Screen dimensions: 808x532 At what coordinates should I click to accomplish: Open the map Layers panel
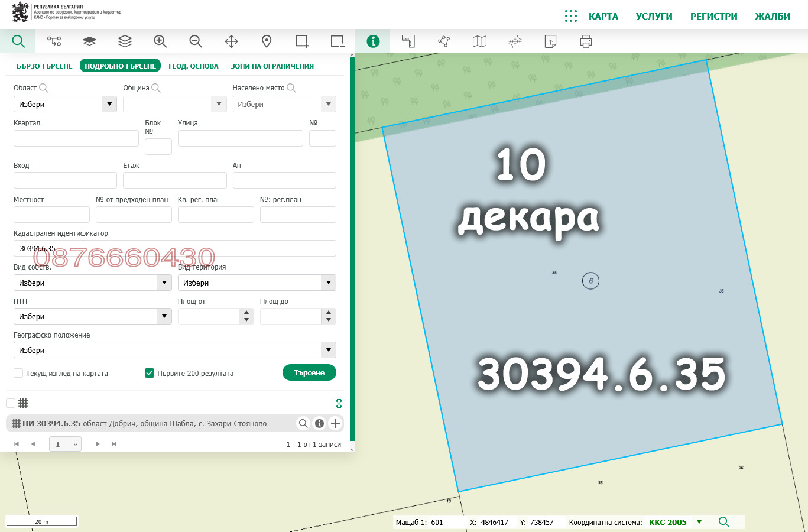pyautogui.click(x=124, y=41)
